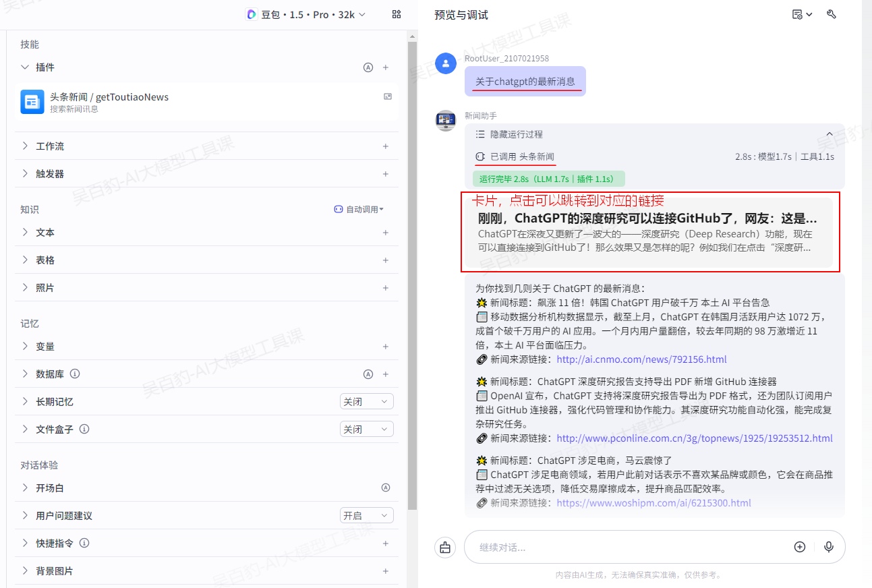Click the auto-add (A) icon in 数据库 row
This screenshot has width=872, height=588.
click(368, 374)
